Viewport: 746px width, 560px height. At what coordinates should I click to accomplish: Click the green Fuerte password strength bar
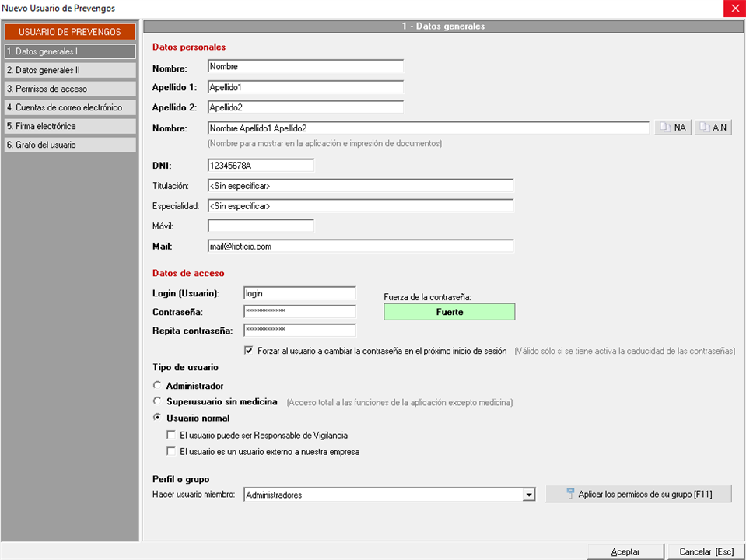point(450,312)
